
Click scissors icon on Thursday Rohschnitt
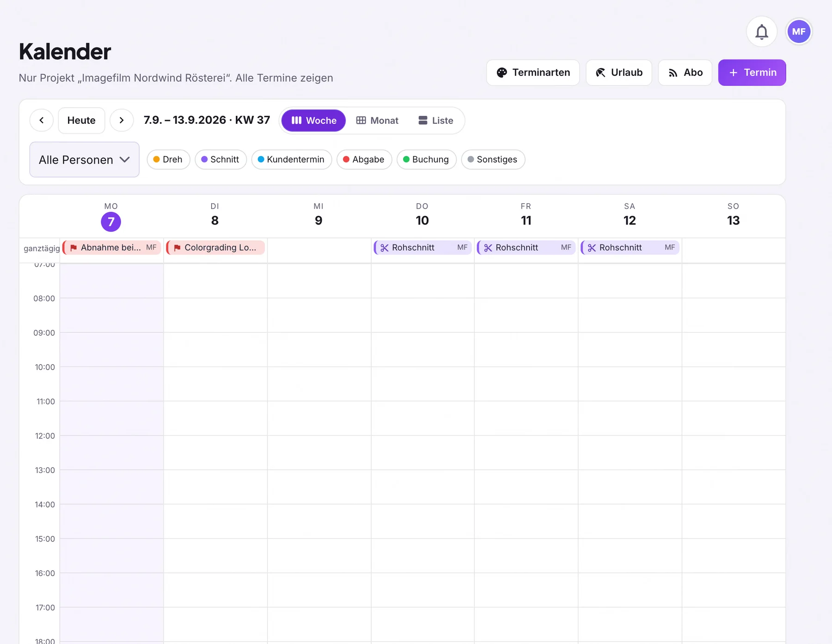385,248
